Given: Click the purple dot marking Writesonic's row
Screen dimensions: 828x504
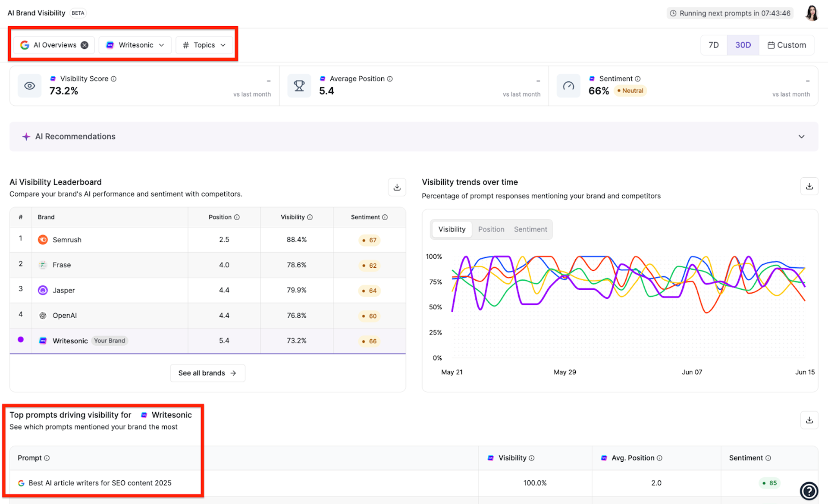Looking at the screenshot, I should coord(20,340).
